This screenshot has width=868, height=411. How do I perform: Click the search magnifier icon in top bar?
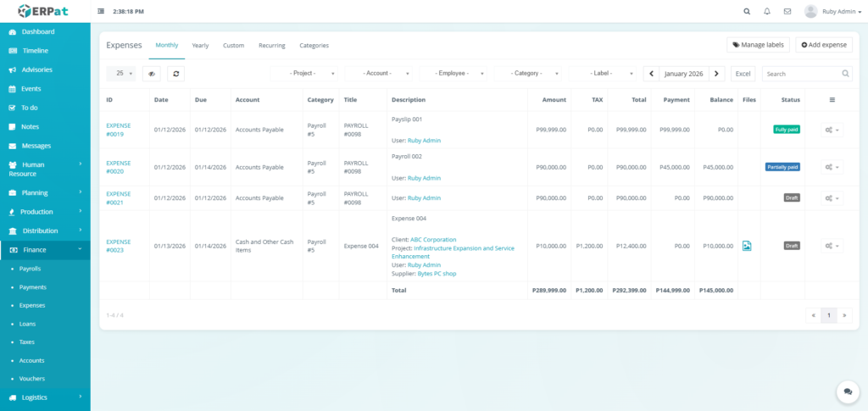pos(747,12)
